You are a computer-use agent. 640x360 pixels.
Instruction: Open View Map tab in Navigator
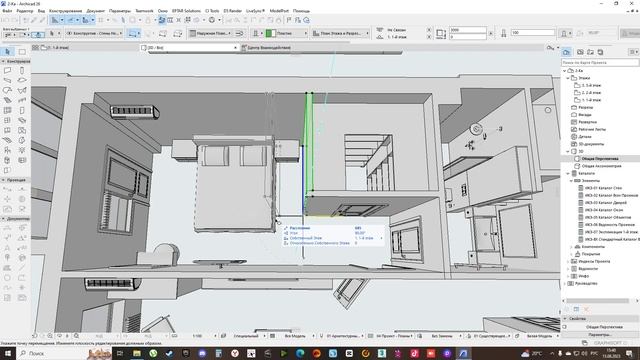click(580, 52)
